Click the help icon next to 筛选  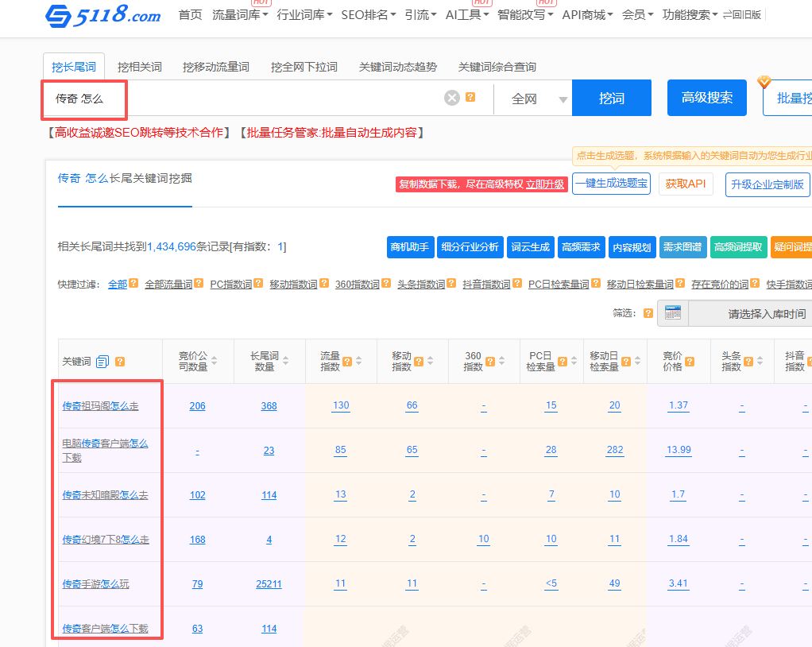648,313
